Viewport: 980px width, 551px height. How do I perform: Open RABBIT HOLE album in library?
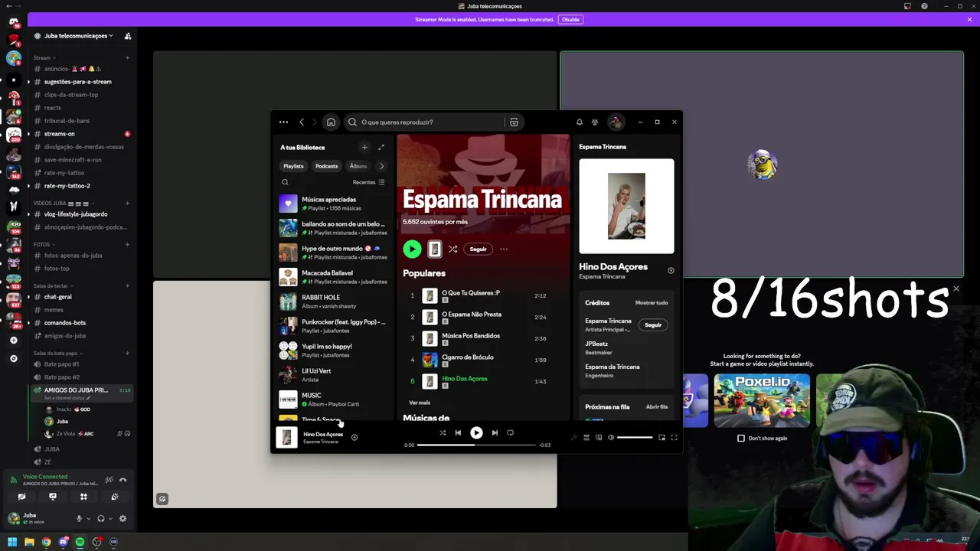coord(334,302)
